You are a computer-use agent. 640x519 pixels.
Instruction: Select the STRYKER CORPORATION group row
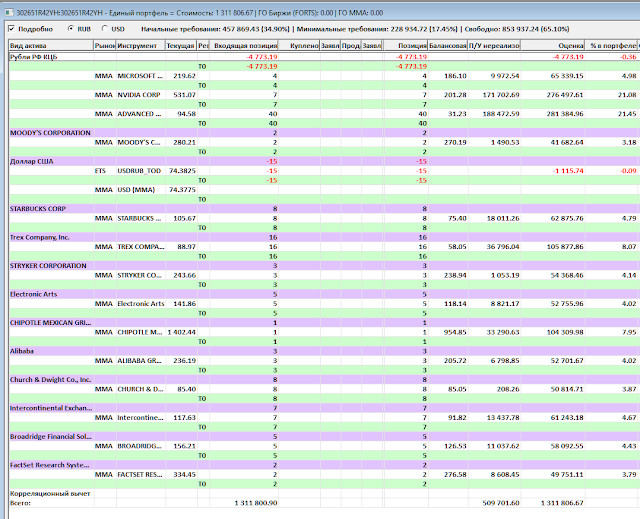pyautogui.click(x=322, y=266)
